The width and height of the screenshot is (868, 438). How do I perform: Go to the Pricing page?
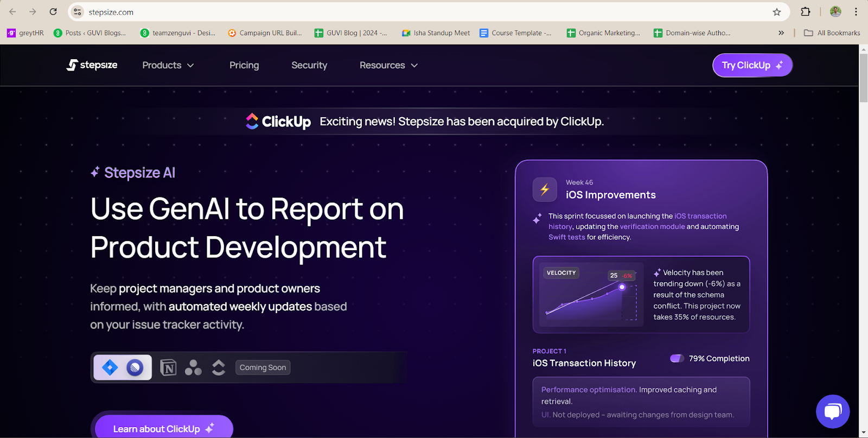click(x=244, y=65)
